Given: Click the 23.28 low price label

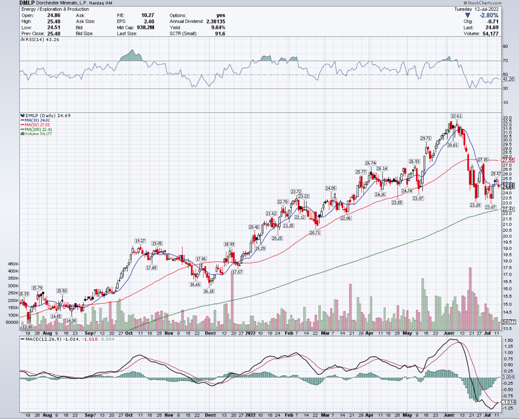Looking at the screenshot, I should pos(475,205).
